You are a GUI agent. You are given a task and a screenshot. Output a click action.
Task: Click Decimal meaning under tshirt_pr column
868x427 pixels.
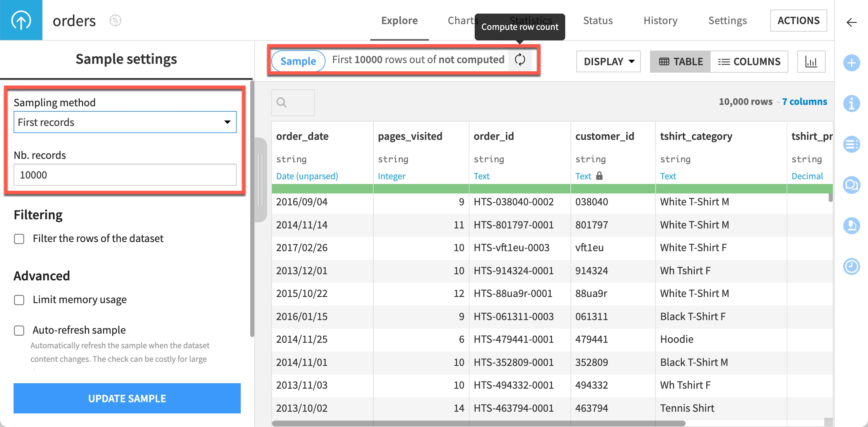pos(807,176)
